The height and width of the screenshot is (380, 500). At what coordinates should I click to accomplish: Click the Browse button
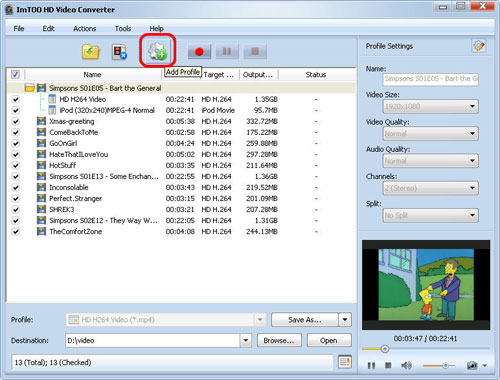pyautogui.click(x=279, y=340)
